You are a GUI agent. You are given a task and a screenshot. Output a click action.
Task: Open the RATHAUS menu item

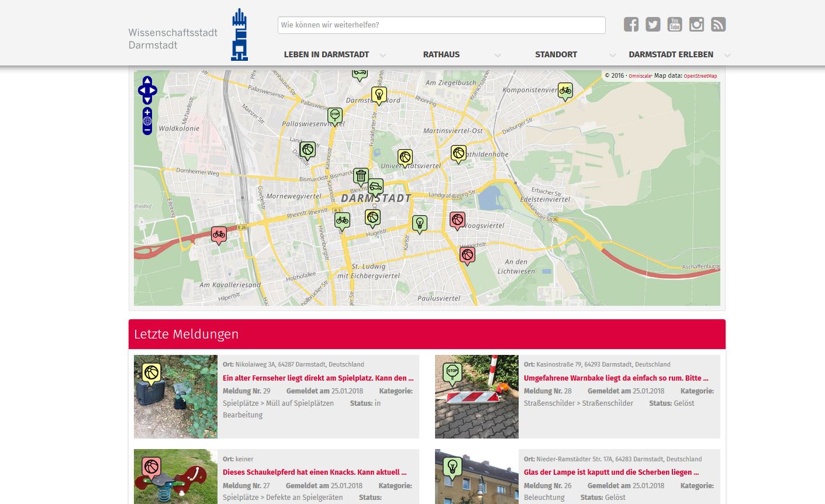pyautogui.click(x=441, y=54)
